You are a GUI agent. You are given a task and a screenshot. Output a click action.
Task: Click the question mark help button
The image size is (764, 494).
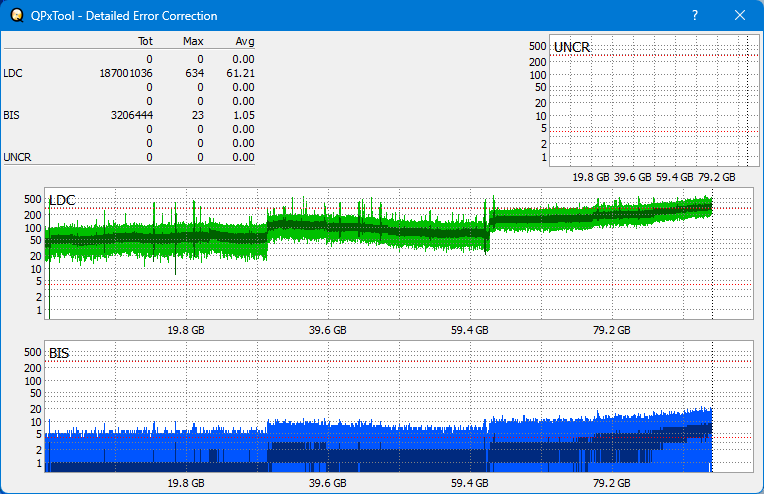pyautogui.click(x=694, y=16)
